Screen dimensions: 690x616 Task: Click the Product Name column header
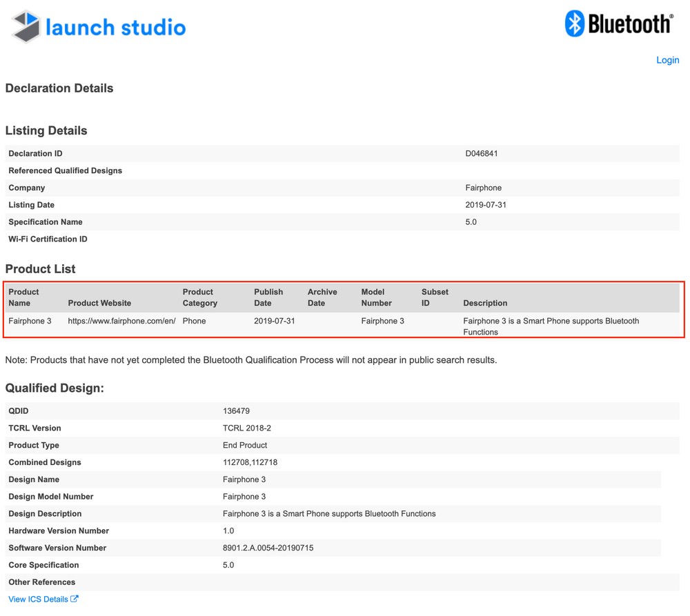click(23, 297)
